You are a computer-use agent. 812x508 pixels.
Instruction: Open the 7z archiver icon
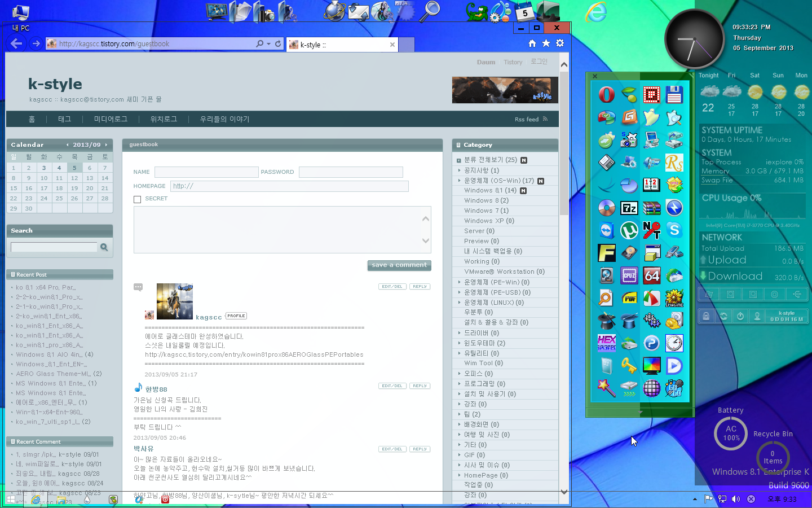coord(629,208)
